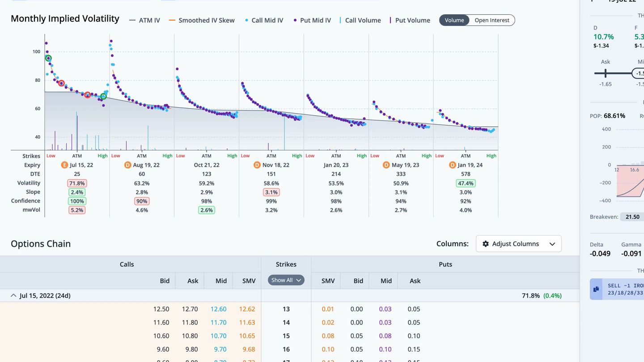
Task: Click the Nov 18 slope badge 3.1%
Action: tap(271, 192)
